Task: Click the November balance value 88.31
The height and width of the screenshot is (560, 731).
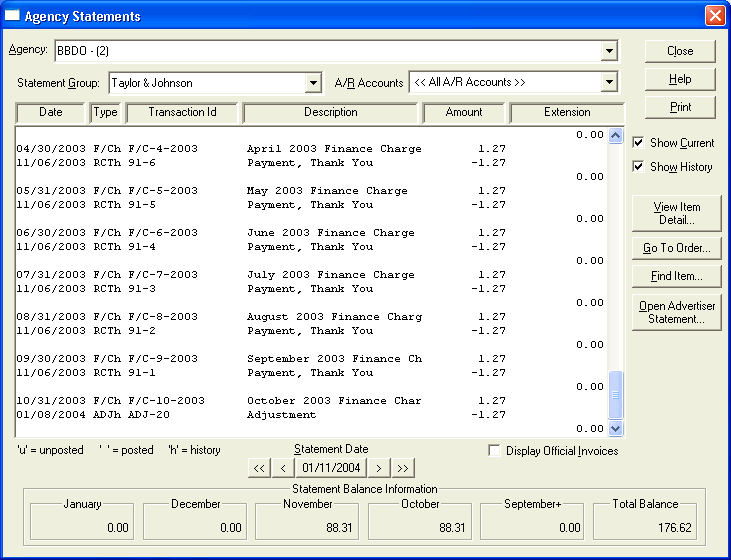Action: (339, 528)
